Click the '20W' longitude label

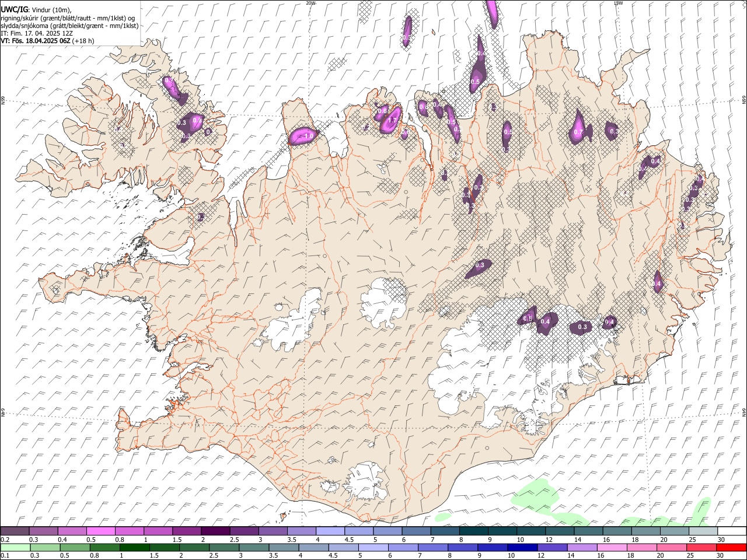tap(310, 3)
